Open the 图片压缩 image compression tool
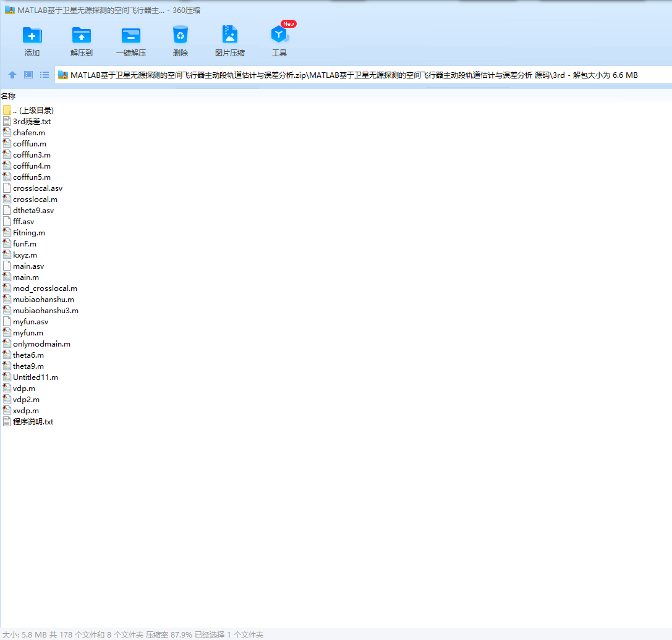Image resolution: width=672 pixels, height=640 pixels. point(230,34)
